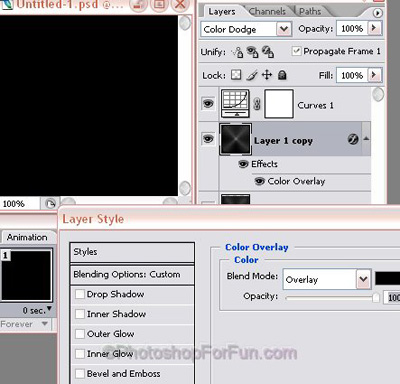Click the lock transparent pixels icon
Image resolution: width=400 pixels, height=384 pixels.
236,75
